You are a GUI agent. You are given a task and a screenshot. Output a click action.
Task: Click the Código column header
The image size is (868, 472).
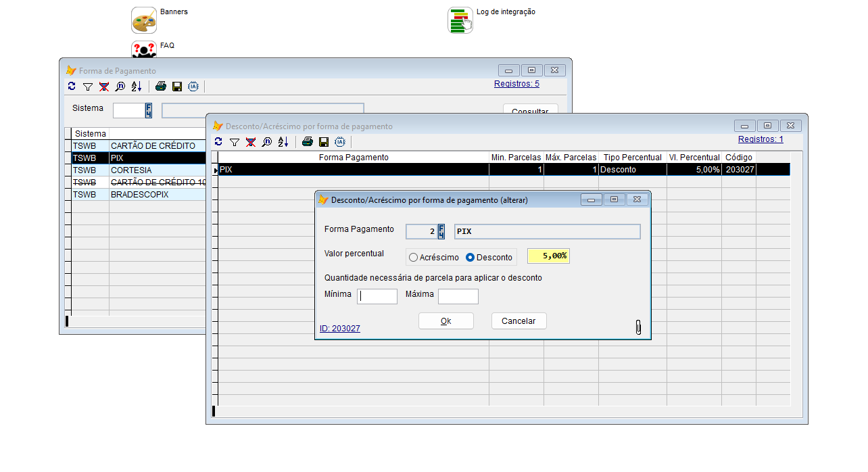pyautogui.click(x=739, y=158)
